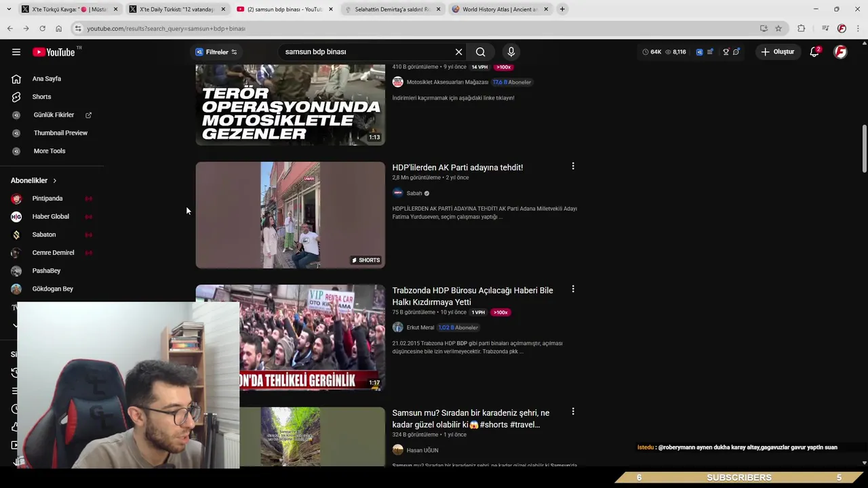Click the 64K clock stat in extension bar
The image size is (868, 488).
(652, 52)
